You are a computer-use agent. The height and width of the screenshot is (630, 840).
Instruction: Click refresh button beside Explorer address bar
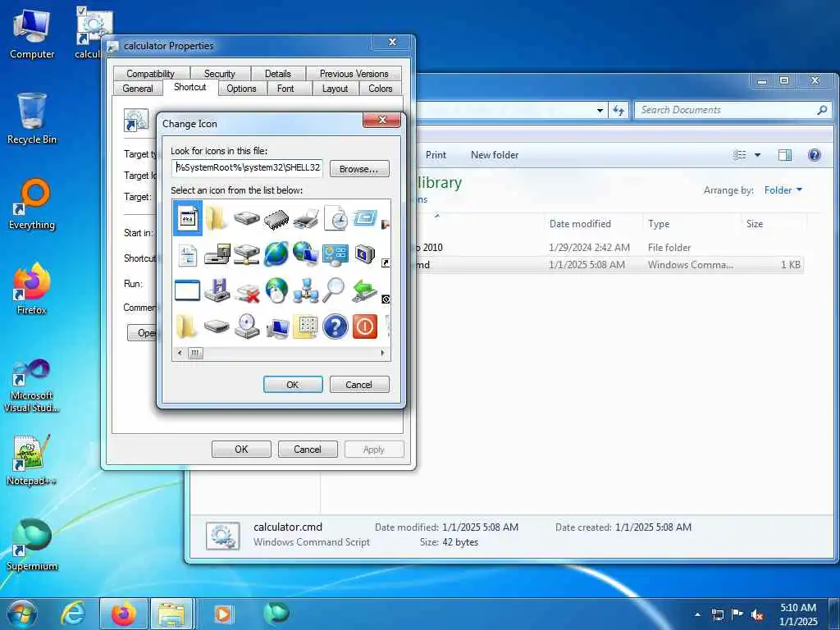click(619, 110)
